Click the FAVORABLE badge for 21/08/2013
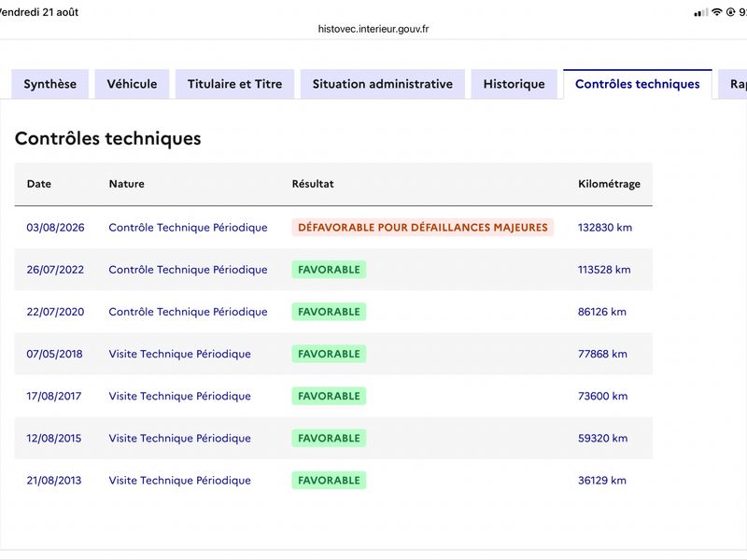Image resolution: width=747 pixels, height=560 pixels. (x=329, y=481)
